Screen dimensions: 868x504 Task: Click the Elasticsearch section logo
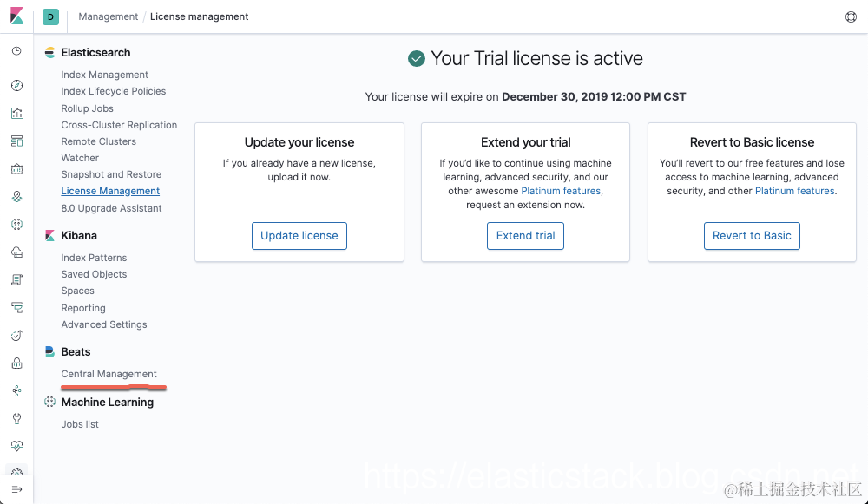coord(49,53)
